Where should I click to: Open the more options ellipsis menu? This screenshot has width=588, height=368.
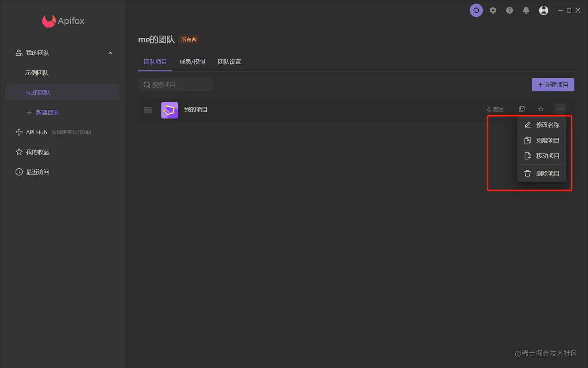pos(559,109)
